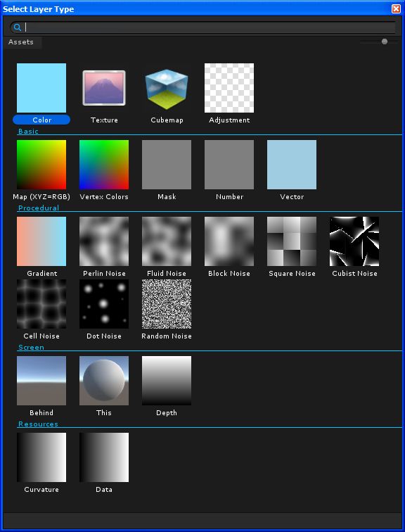This screenshot has width=405, height=532.
Task: Switch to the Assets tab
Action: (x=21, y=42)
